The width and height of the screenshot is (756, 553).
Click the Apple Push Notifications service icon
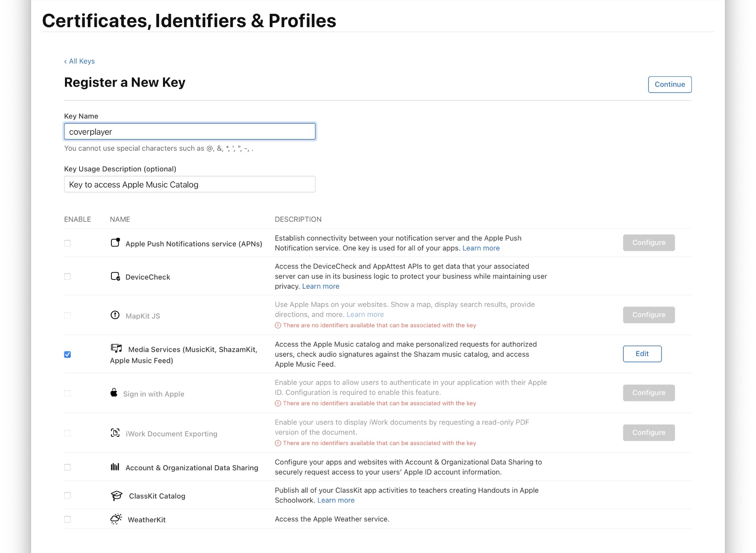[115, 243]
